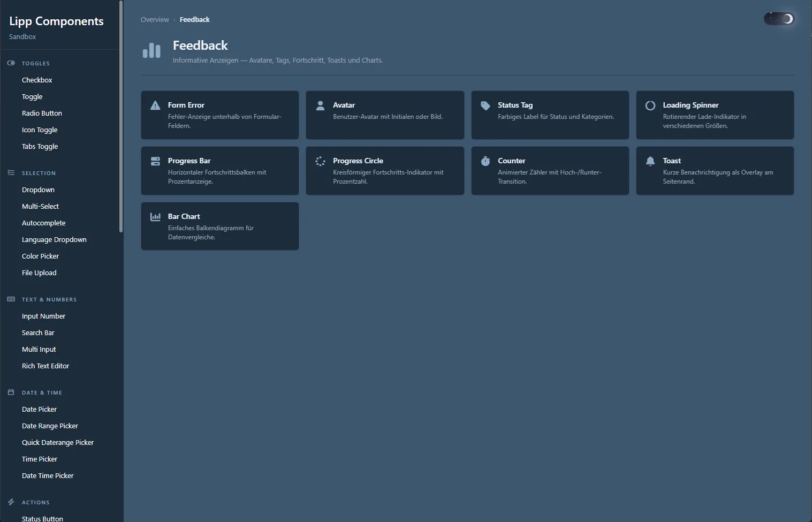This screenshot has height=522, width=812.
Task: Open the Status Tag card title
Action: pos(515,105)
